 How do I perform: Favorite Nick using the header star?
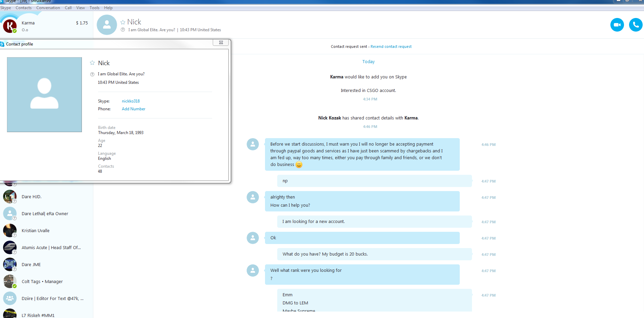123,22
